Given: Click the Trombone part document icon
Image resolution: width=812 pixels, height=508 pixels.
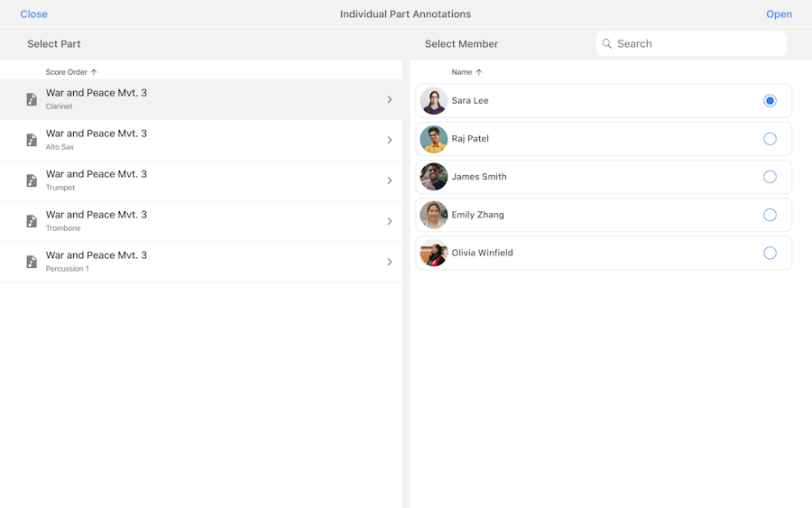Looking at the screenshot, I should 32,221.
